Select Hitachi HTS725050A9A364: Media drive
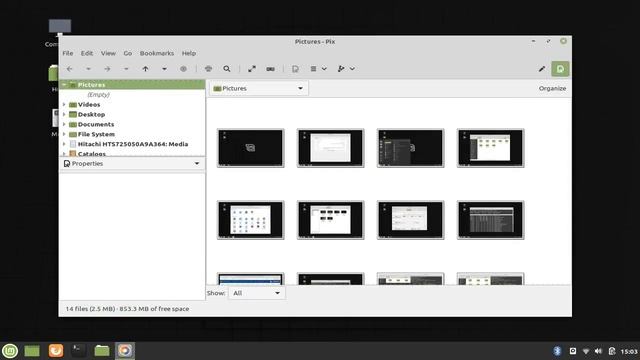Screen dimensions: 640x360 click(x=133, y=144)
